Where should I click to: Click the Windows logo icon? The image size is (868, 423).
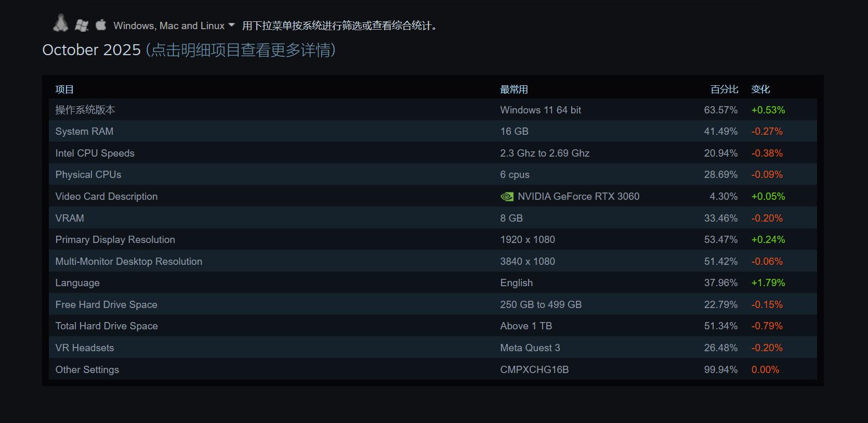pos(82,25)
